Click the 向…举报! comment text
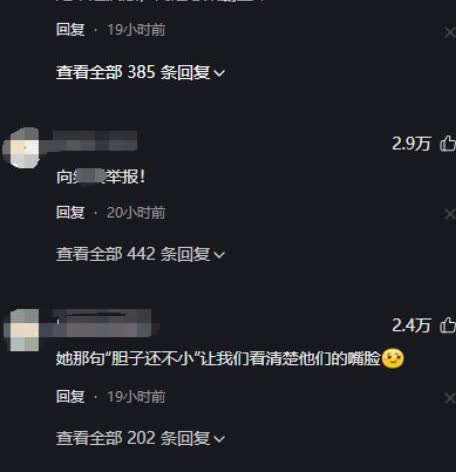 click(x=101, y=177)
